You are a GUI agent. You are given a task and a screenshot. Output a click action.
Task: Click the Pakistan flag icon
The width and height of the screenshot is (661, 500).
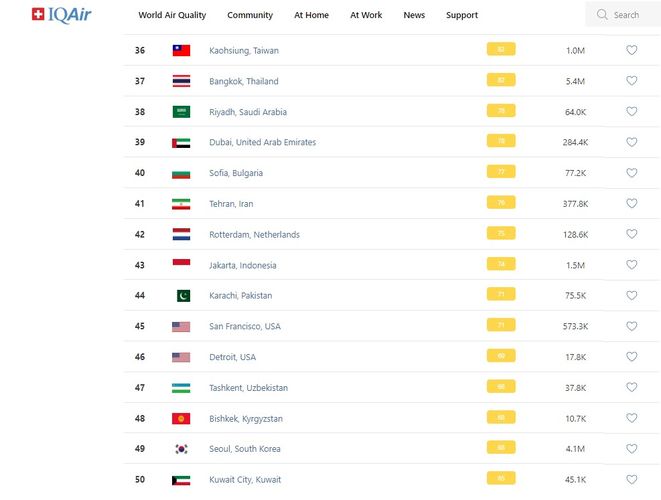[182, 296]
